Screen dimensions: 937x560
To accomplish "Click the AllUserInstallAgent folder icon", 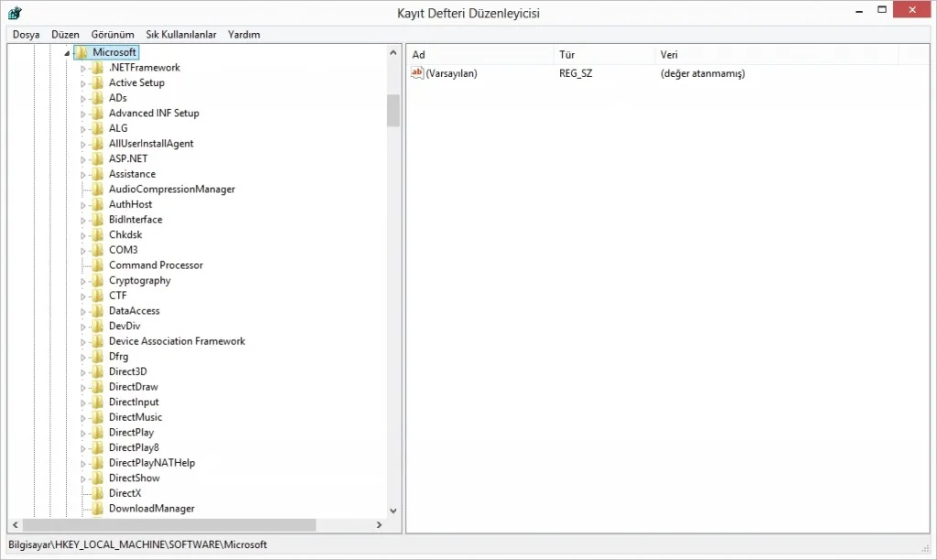I will pyautogui.click(x=97, y=144).
